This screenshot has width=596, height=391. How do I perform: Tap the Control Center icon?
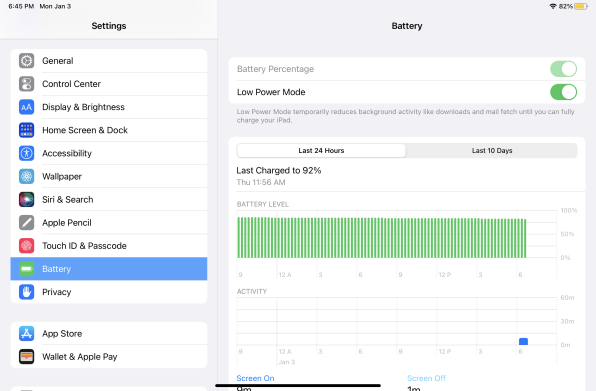point(27,84)
